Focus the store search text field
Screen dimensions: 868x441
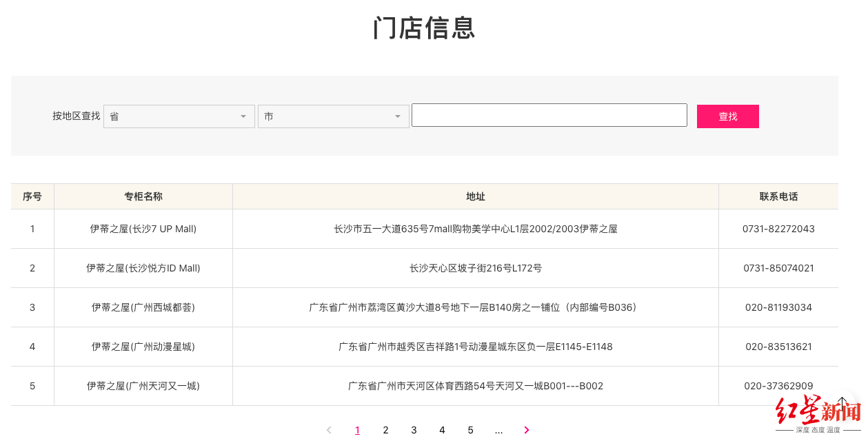[549, 115]
